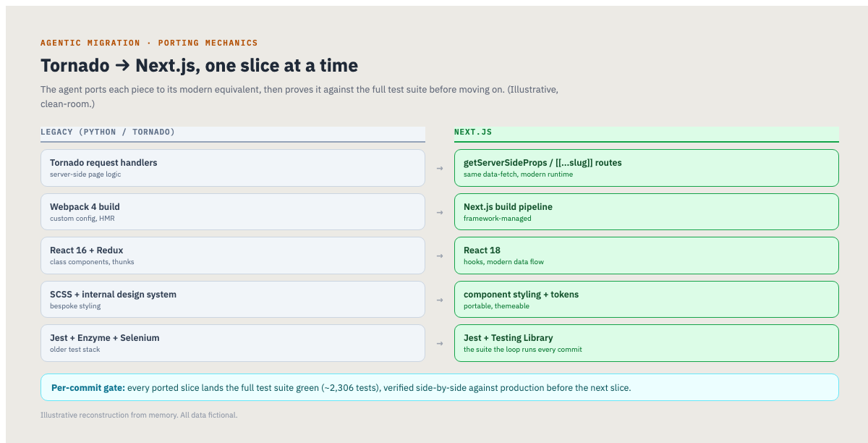Image resolution: width=868 pixels, height=443 pixels.
Task: Click the React 18 card
Action: (647, 256)
